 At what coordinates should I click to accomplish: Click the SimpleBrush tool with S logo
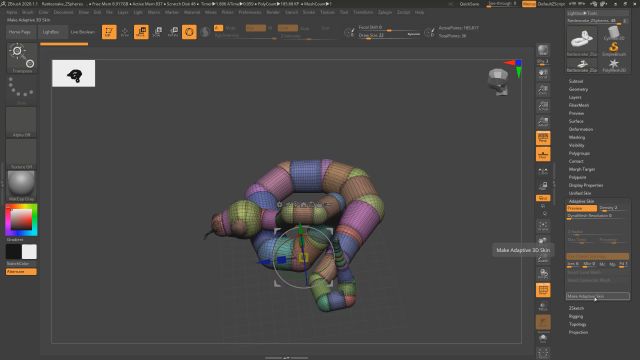(x=613, y=48)
